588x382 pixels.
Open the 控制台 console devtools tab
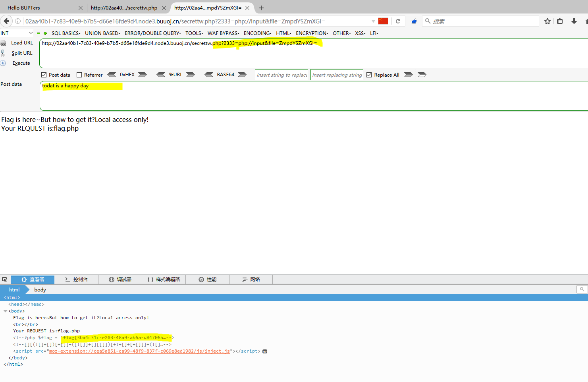click(76, 280)
